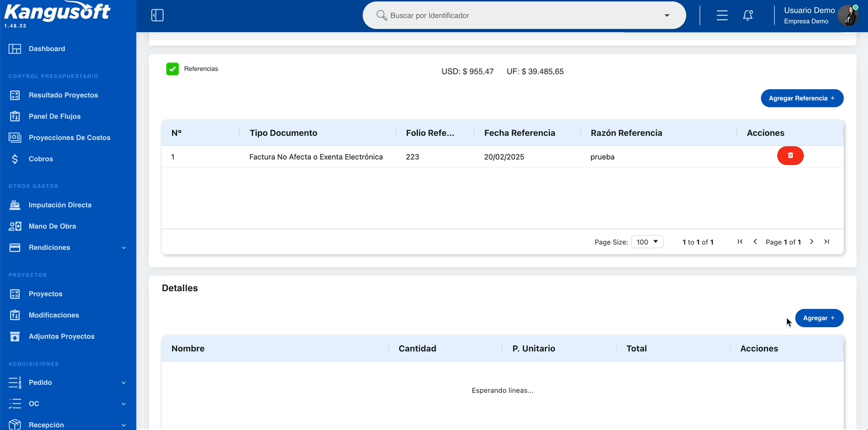
Task: Click the UF: $ 39.485,65 value
Action: click(x=535, y=71)
